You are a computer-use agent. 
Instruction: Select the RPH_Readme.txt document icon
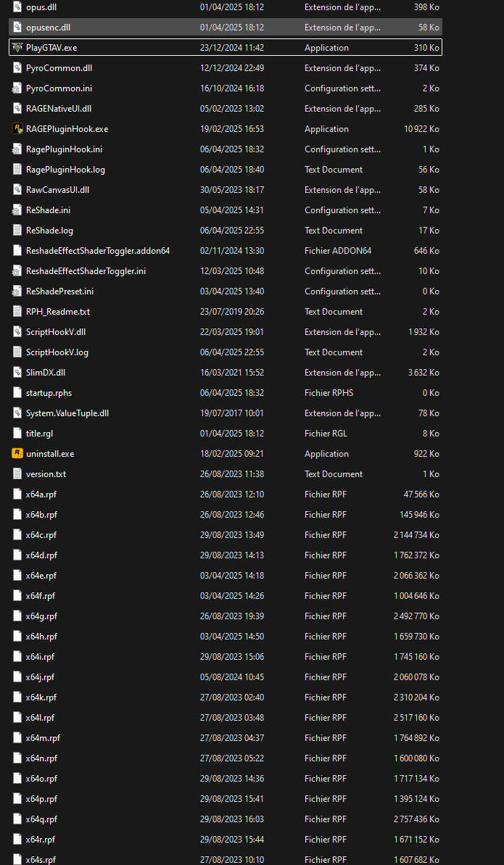pos(18,312)
